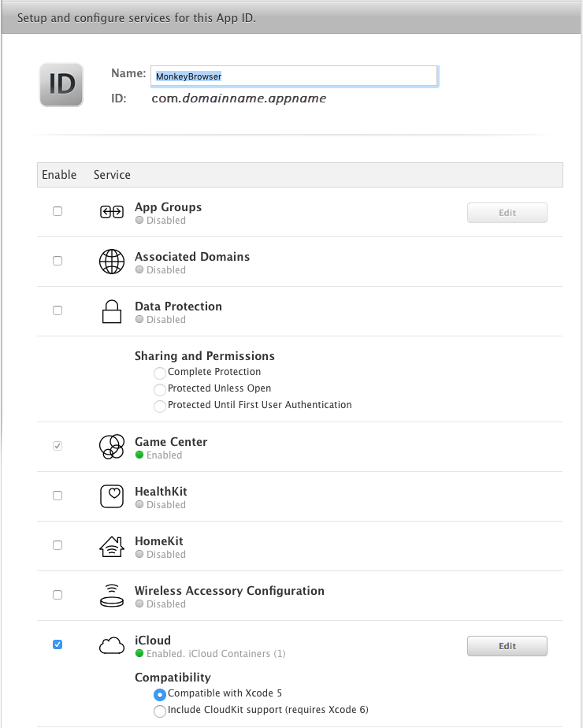583x728 pixels.
Task: Enable the HealthKit checkbox
Action: tap(57, 495)
